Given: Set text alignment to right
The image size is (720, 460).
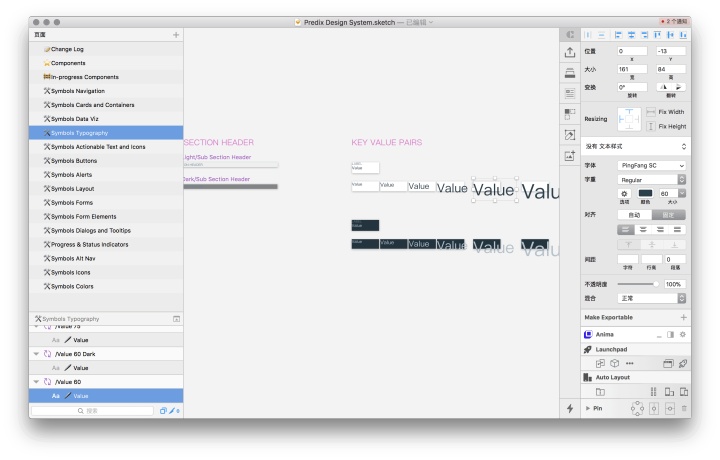Looking at the screenshot, I should tap(660, 230).
